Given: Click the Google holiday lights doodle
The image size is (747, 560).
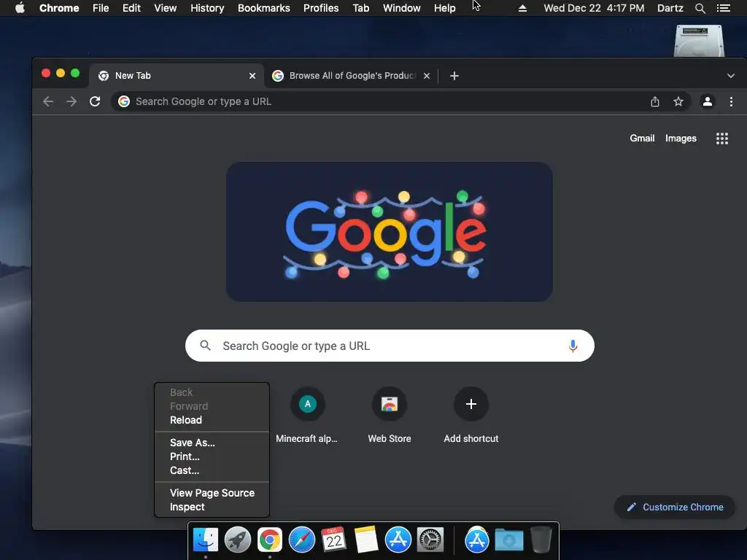Looking at the screenshot, I should [x=390, y=232].
